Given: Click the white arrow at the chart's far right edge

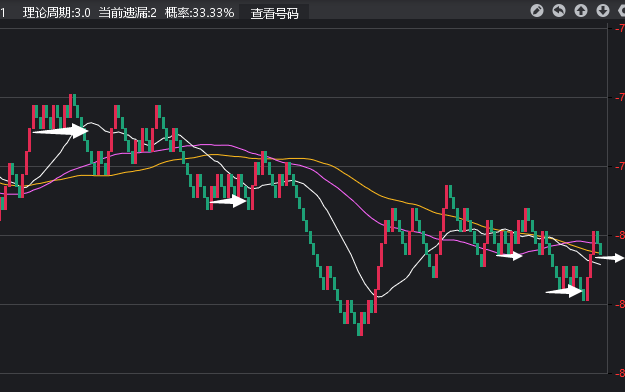Looking at the screenshot, I should coord(609,258).
